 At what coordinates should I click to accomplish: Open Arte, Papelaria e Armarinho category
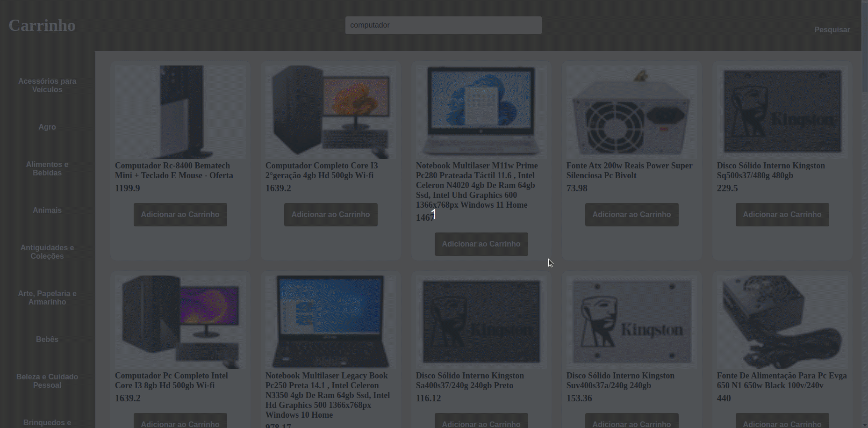47,297
